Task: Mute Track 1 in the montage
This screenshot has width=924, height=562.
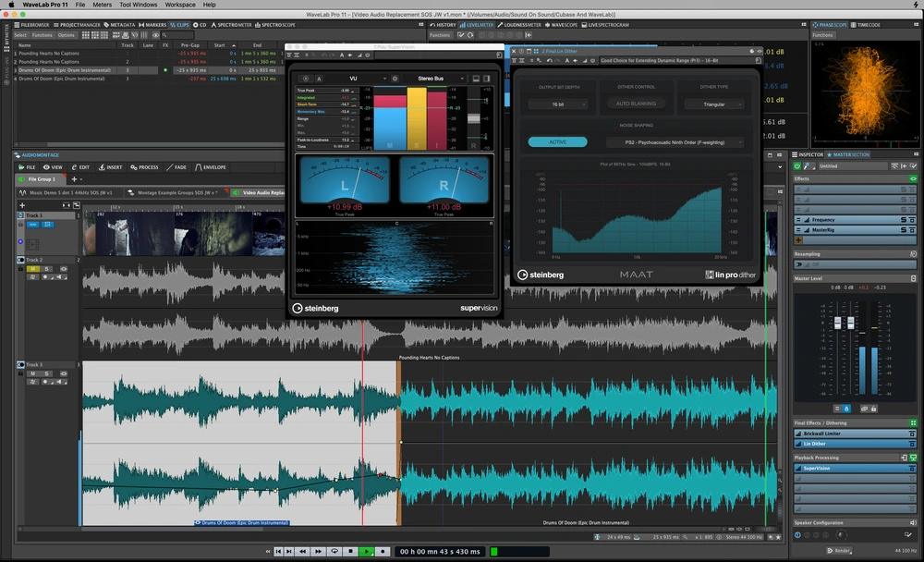Action: point(32,225)
